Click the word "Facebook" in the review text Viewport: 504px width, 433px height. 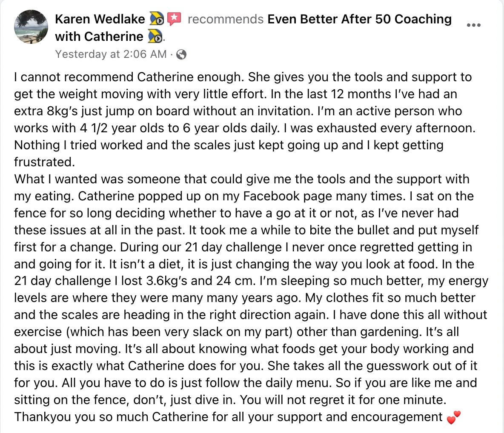[x=271, y=196]
